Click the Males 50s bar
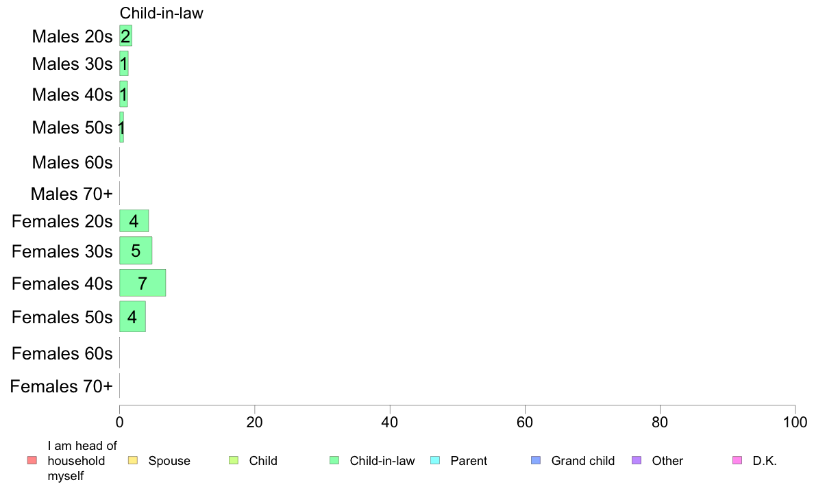This screenshot has height=504, width=814. (121, 127)
